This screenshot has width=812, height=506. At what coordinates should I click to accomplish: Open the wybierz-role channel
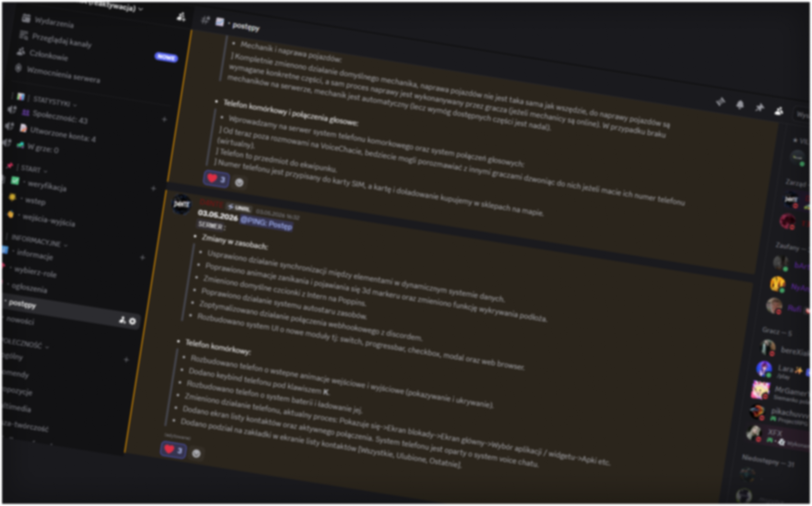[35, 273]
